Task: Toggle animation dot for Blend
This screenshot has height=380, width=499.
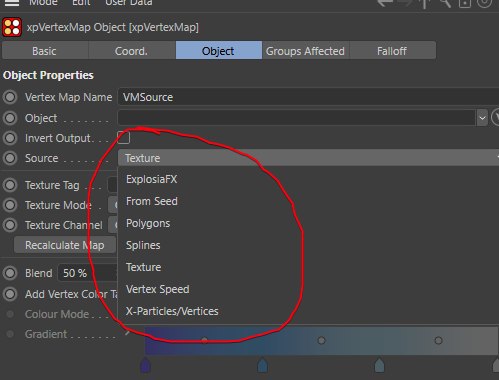Action: point(10,273)
